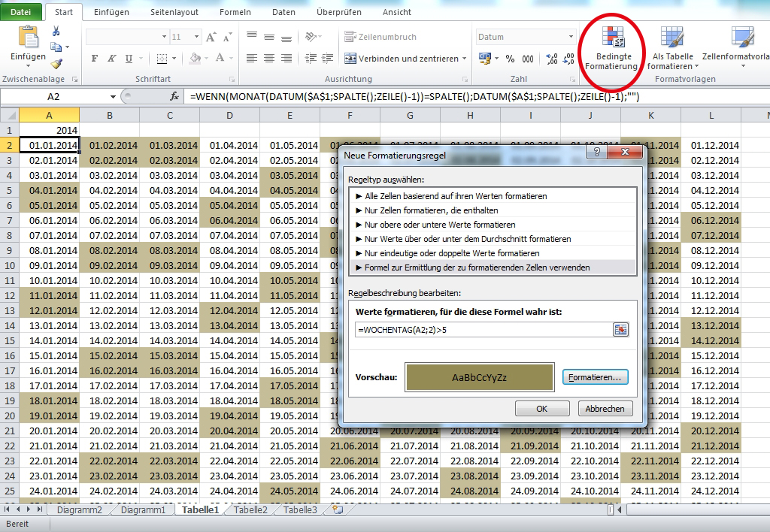Open the Tabelle2 sheet tab
770x532 pixels.
point(250,510)
